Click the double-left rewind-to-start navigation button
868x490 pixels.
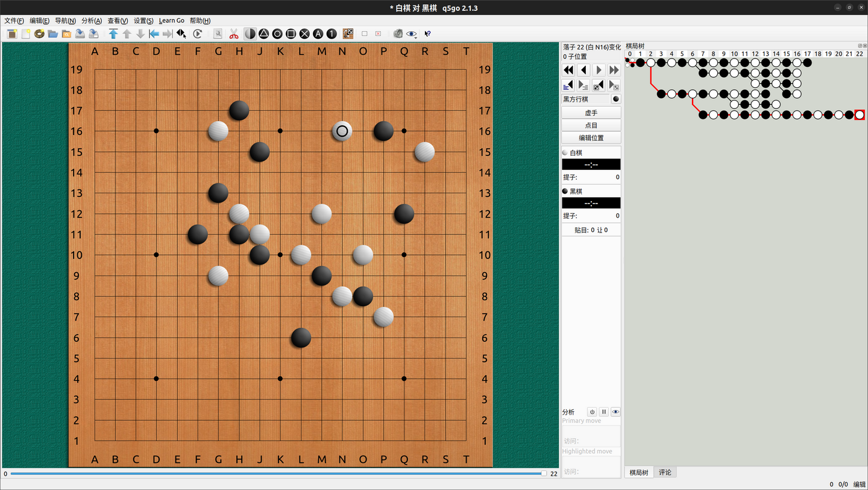coord(568,70)
